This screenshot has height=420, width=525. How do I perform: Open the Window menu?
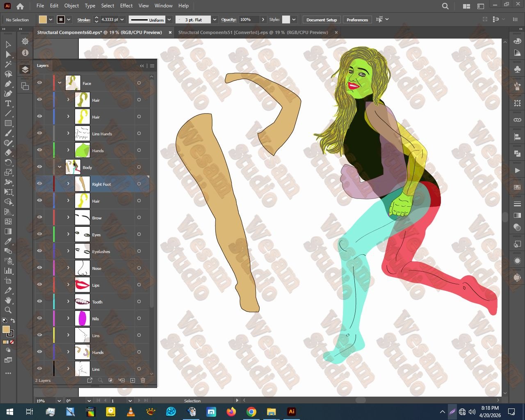click(x=164, y=6)
